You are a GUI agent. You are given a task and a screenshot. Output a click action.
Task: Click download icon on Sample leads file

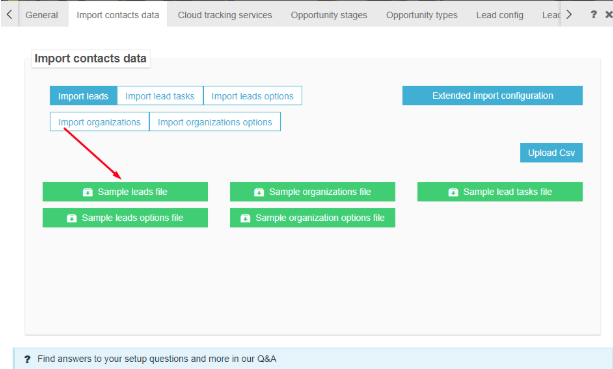[88, 192]
